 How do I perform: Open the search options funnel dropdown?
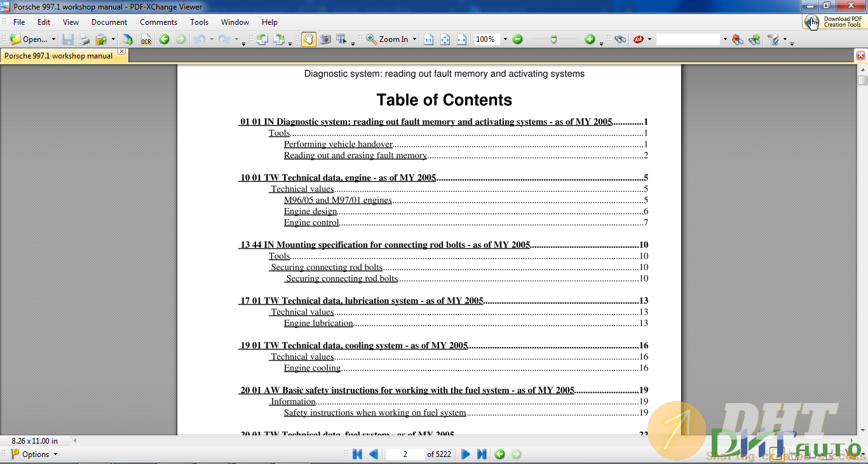[785, 39]
